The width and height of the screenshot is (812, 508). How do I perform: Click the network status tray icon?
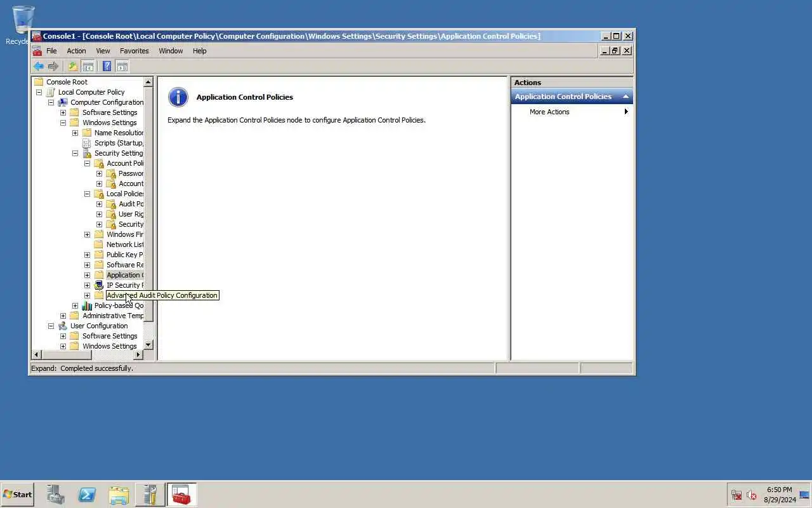[x=737, y=495]
